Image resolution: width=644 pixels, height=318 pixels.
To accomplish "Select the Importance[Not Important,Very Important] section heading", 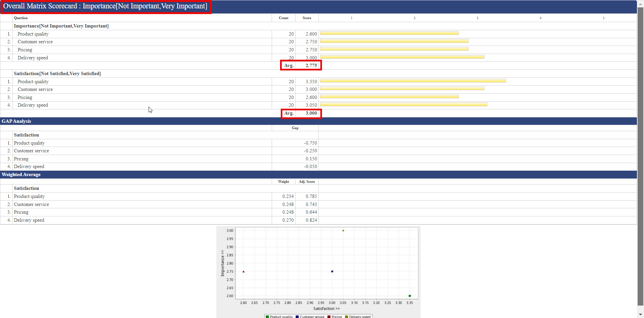I will [x=61, y=26].
